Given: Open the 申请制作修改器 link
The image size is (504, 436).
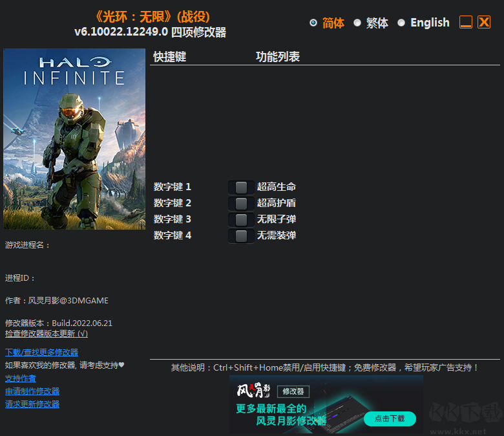Looking at the screenshot, I should [x=32, y=391].
